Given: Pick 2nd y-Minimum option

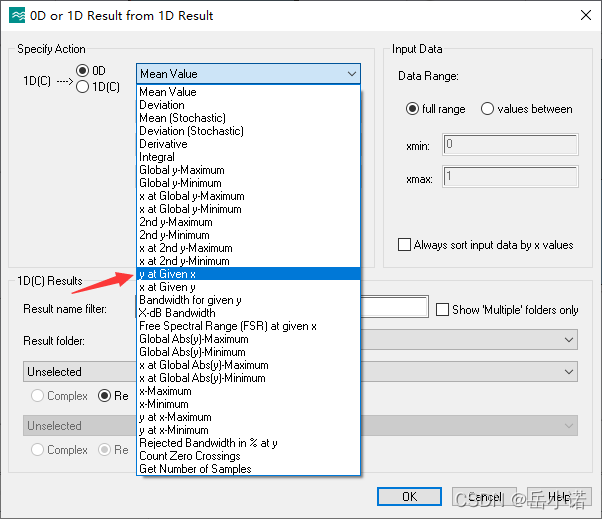Looking at the screenshot, I should click(248, 235).
